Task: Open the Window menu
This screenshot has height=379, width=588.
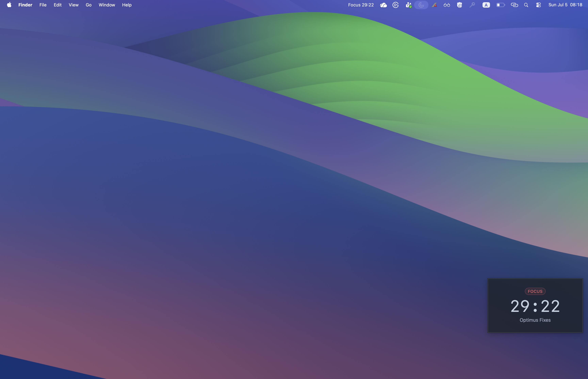Action: (107, 5)
